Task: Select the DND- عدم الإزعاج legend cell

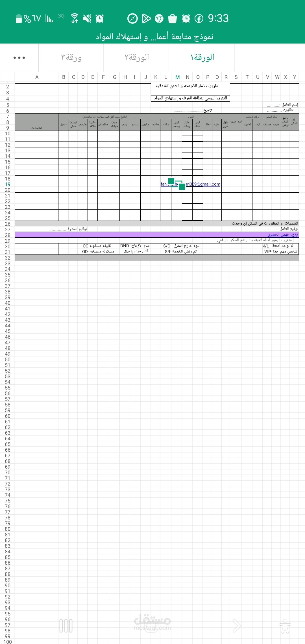Action: [135, 246]
